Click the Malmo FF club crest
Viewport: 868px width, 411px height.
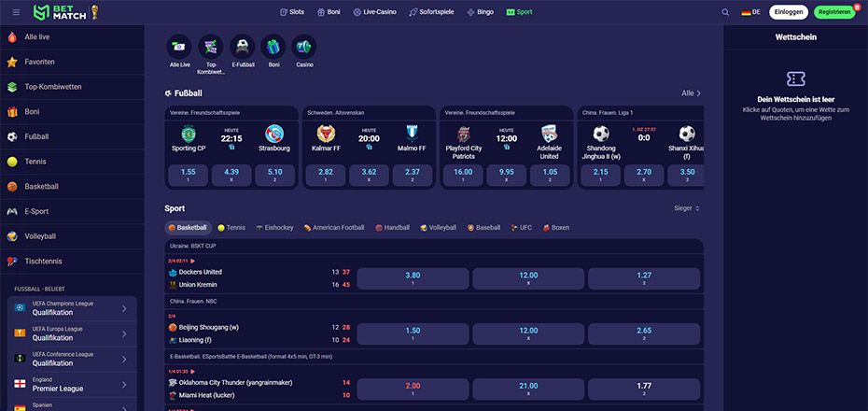click(x=412, y=134)
